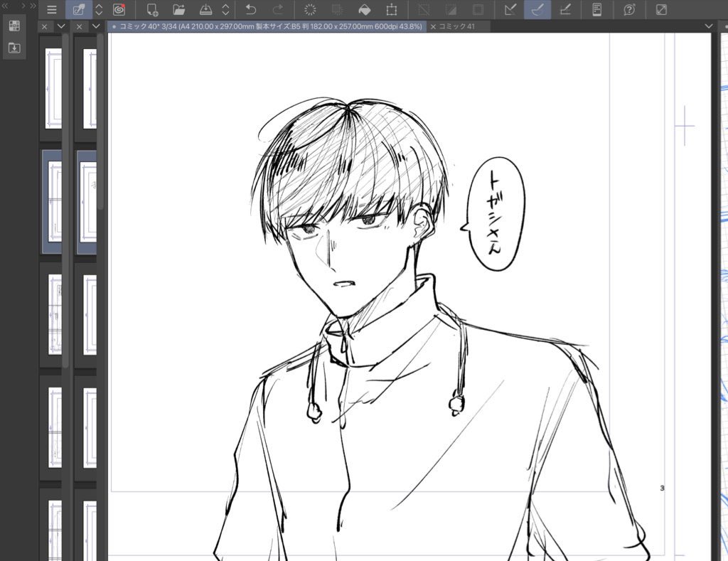The image size is (728, 561).
Task: Open second page manager panel dropdown
Action: point(96,26)
